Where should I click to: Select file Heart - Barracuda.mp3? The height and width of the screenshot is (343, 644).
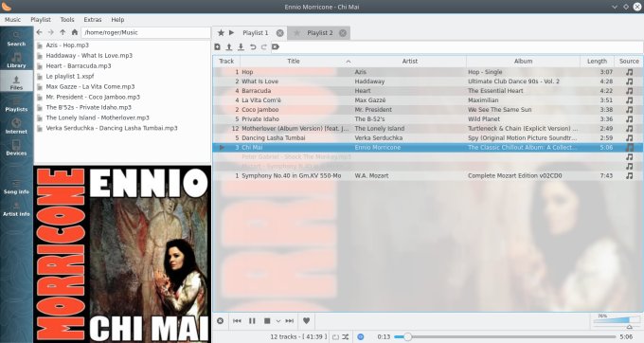coord(79,65)
